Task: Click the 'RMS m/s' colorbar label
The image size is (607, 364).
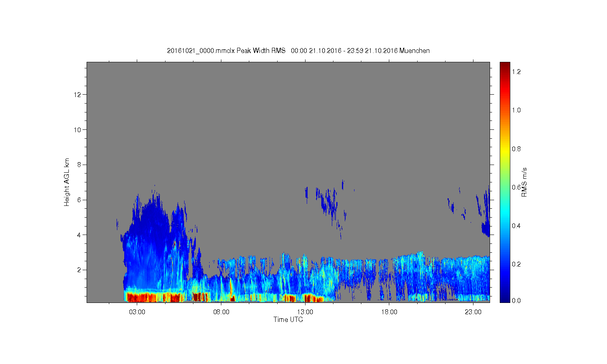Action: tap(524, 182)
